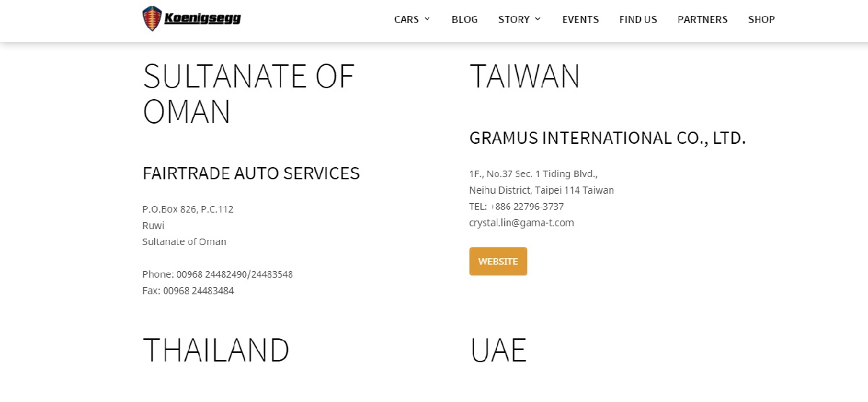868x402 pixels.
Task: Open the PARTNERS page
Action: click(702, 20)
